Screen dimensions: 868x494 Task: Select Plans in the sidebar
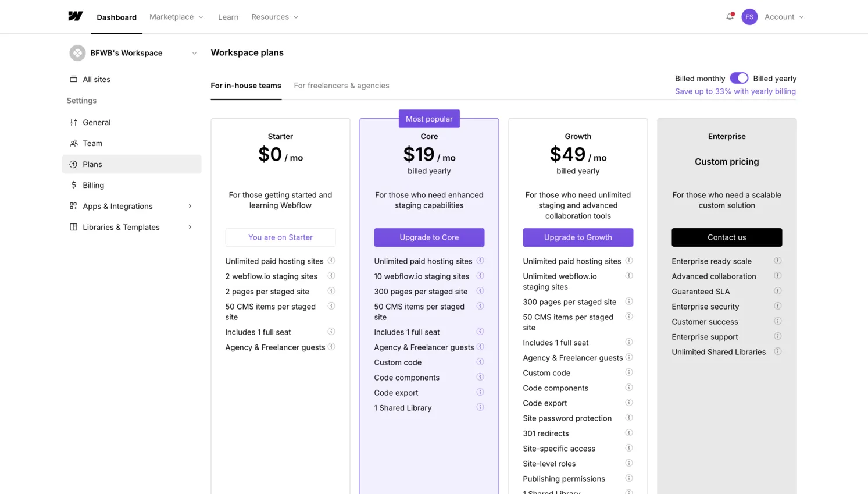coord(92,164)
